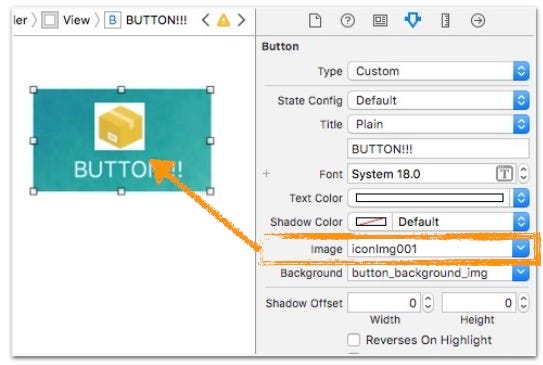Screen dimensions: 543x365
Task: Enable Reverses On Highlight checkbox
Action: tap(354, 340)
